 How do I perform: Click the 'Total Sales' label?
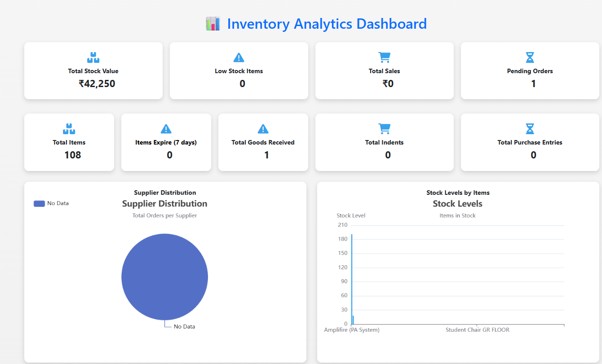(x=385, y=71)
